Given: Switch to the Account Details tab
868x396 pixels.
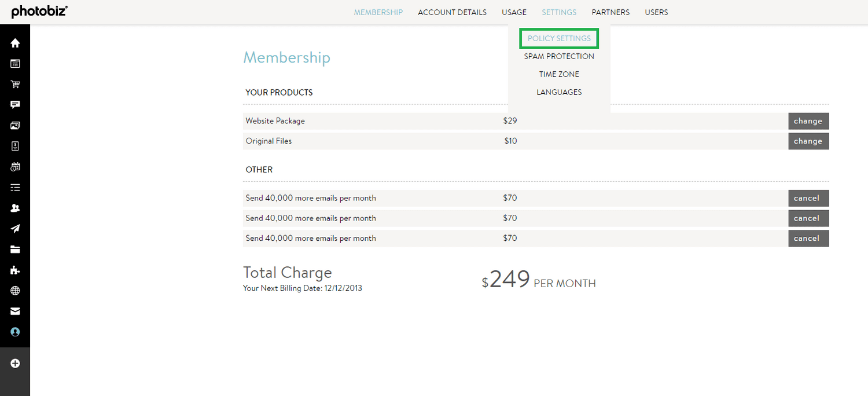Looking at the screenshot, I should 452,12.
